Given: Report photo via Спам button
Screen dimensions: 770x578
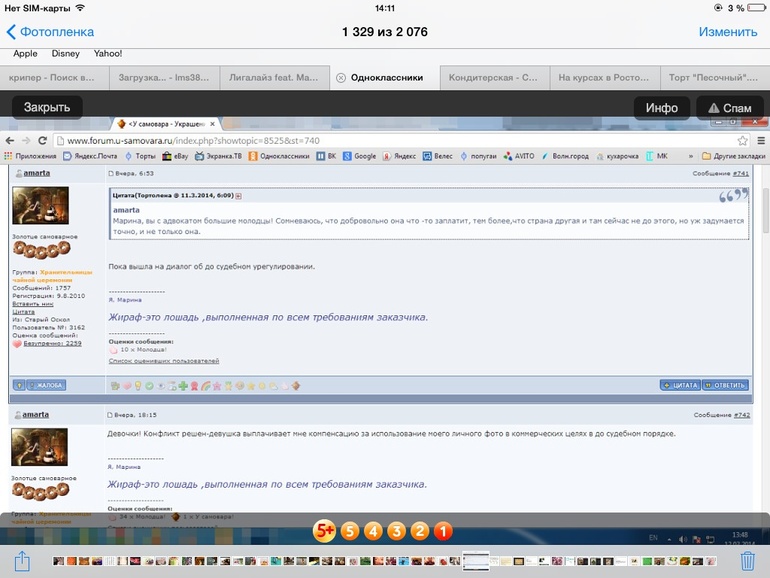Looking at the screenshot, I should [x=730, y=108].
